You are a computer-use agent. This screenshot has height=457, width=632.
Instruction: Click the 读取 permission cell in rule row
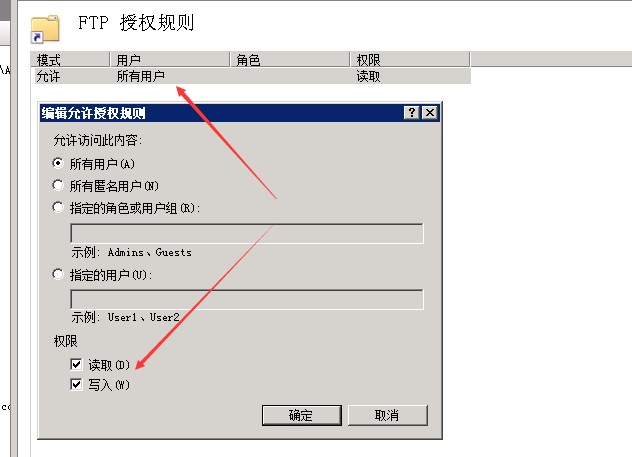pos(368,76)
